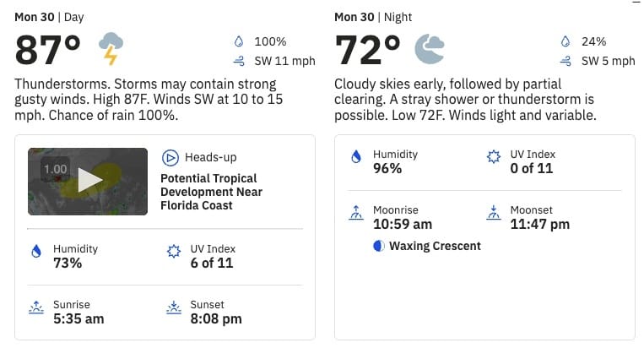Click the daytime rain chance droplet icon
Screen dimensions: 644x348
click(x=239, y=41)
